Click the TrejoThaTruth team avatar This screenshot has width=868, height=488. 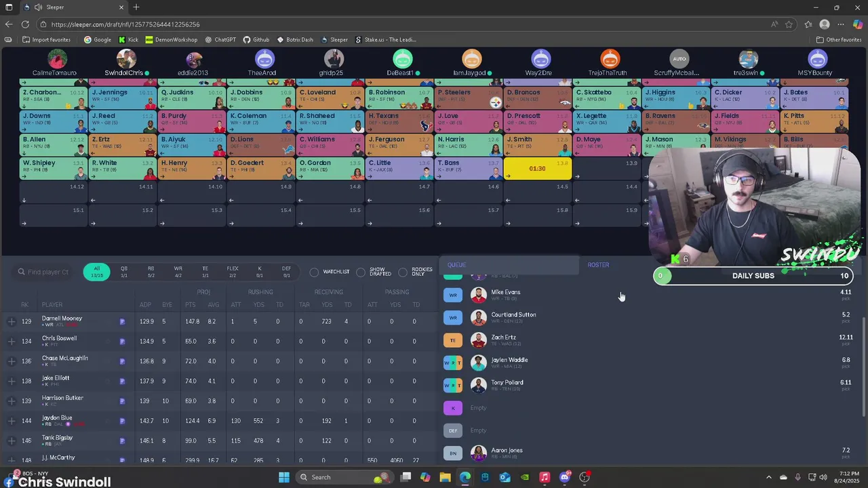tap(610, 59)
